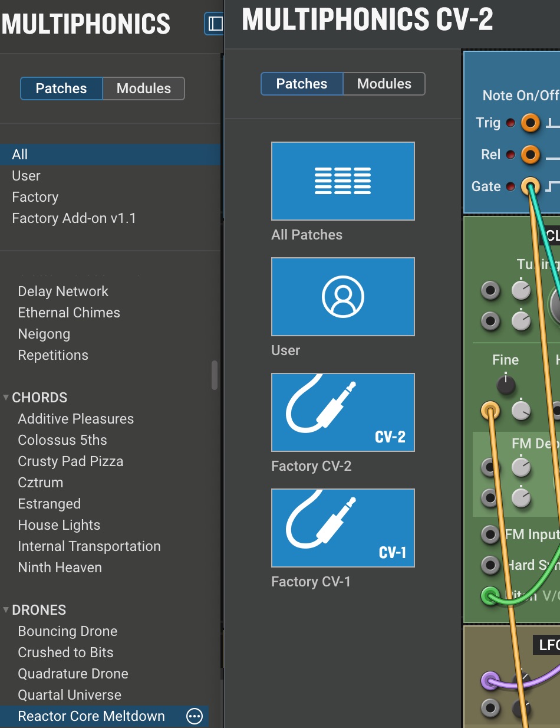Collapse the CHORDS category
Viewport: 560px width, 728px height.
click(6, 398)
